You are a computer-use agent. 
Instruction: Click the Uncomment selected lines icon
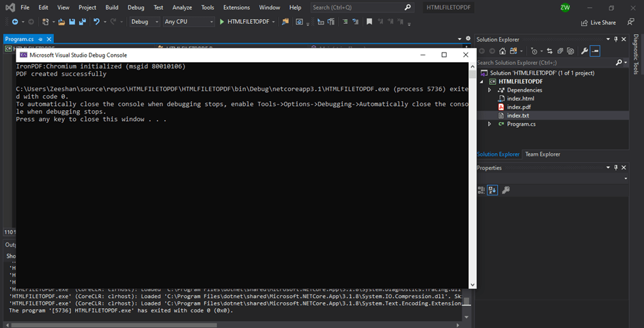(x=355, y=22)
